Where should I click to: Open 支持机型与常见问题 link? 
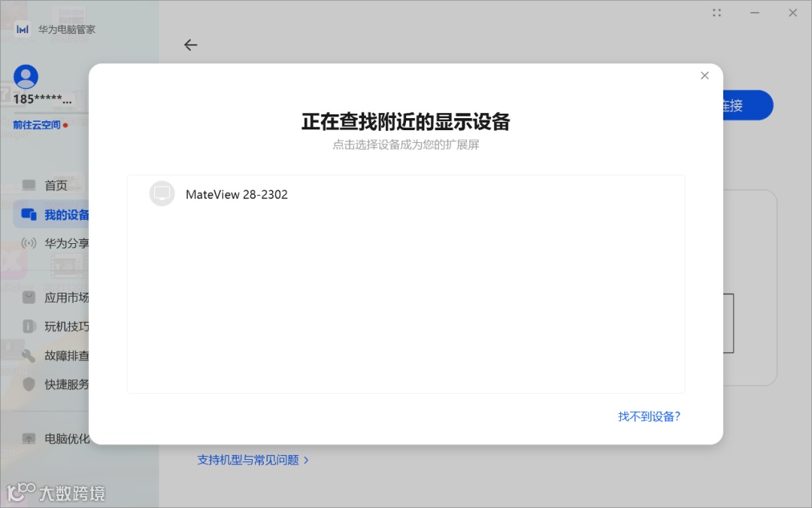click(253, 460)
